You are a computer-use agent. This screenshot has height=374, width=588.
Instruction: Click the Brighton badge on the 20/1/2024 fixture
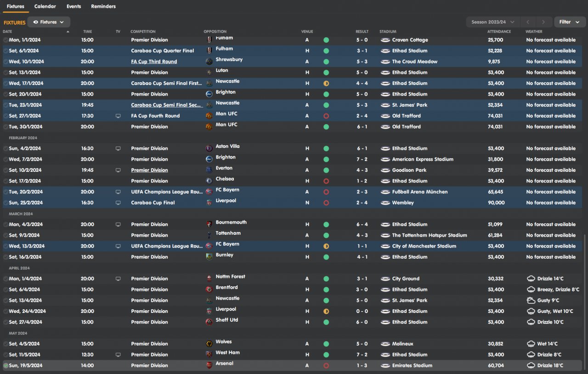tap(209, 94)
